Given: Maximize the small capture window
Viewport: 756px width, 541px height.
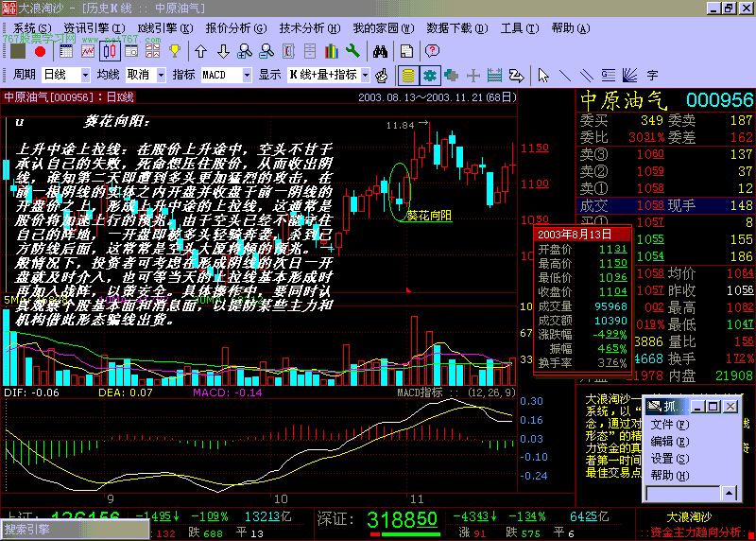Looking at the screenshot, I should (x=713, y=407).
